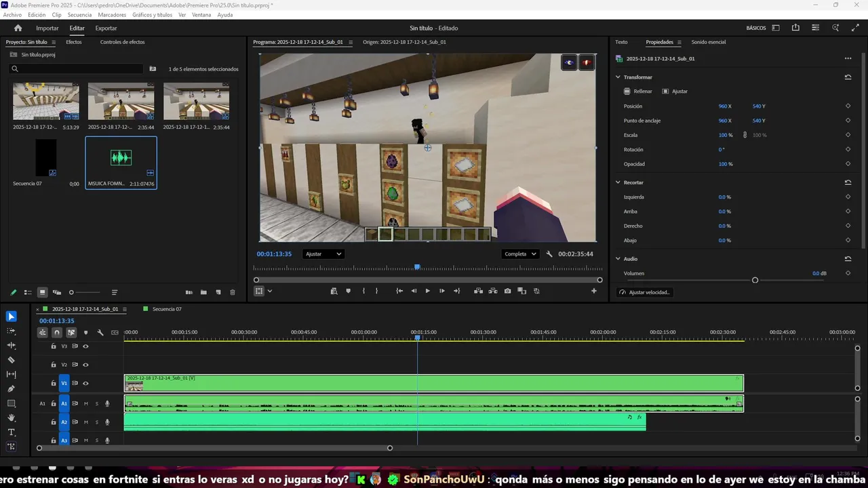Open the Marcadores menu
Viewport: 868px width, 488px height.
(112, 14)
